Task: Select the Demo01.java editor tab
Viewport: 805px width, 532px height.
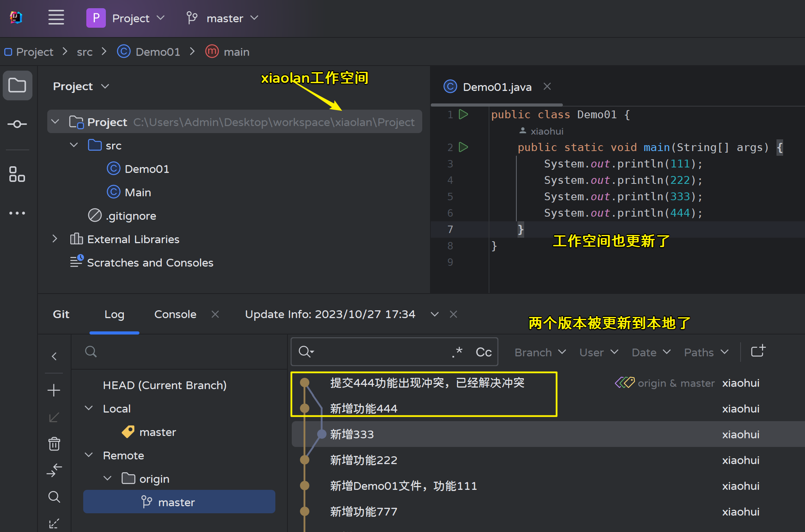Action: (496, 87)
